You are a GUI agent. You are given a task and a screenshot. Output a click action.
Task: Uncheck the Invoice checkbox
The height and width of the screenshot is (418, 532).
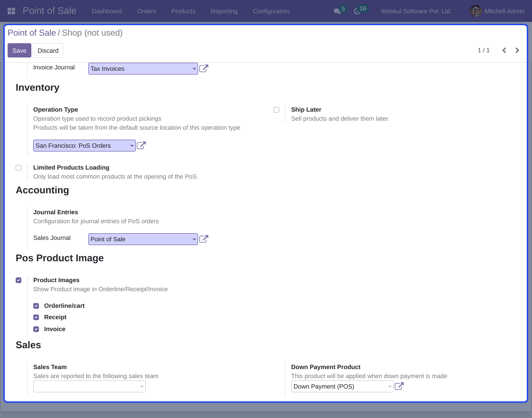click(36, 329)
